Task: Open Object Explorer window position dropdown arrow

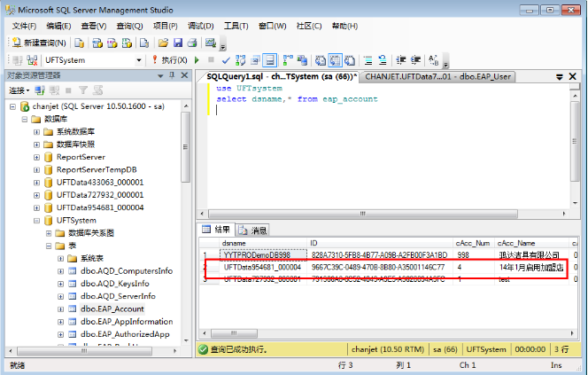Action: pos(160,76)
